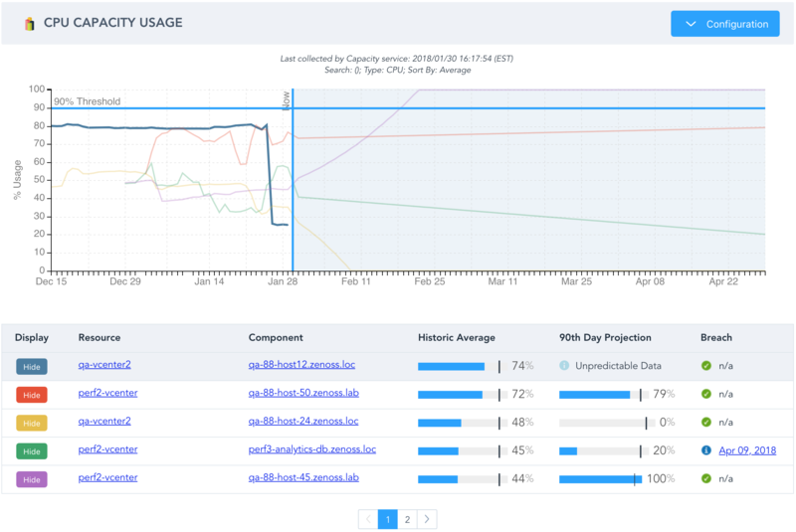This screenshot has height=532, width=796.
Task: Click green check icon in host-24 row
Action: (706, 422)
